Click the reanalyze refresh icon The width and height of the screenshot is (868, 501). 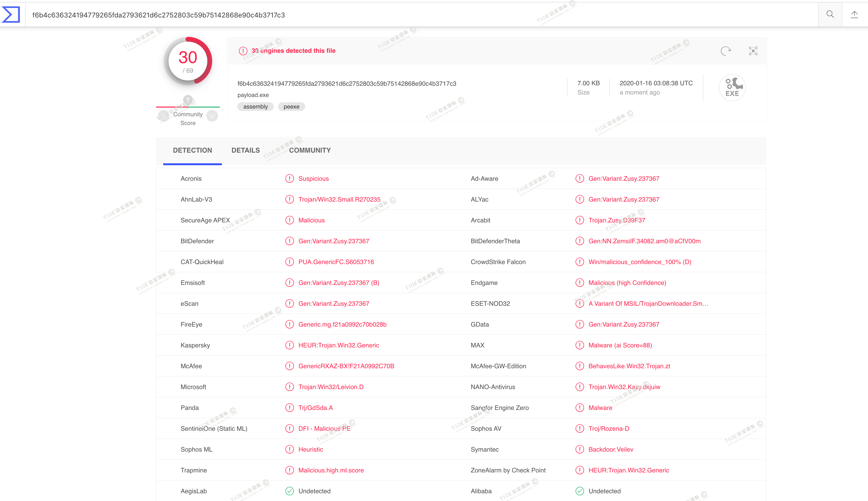[725, 51]
